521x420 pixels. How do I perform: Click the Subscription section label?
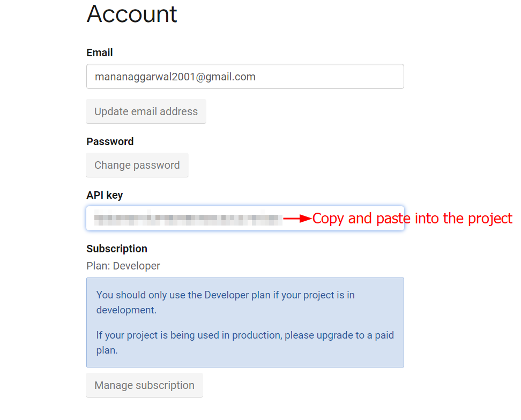tap(116, 249)
